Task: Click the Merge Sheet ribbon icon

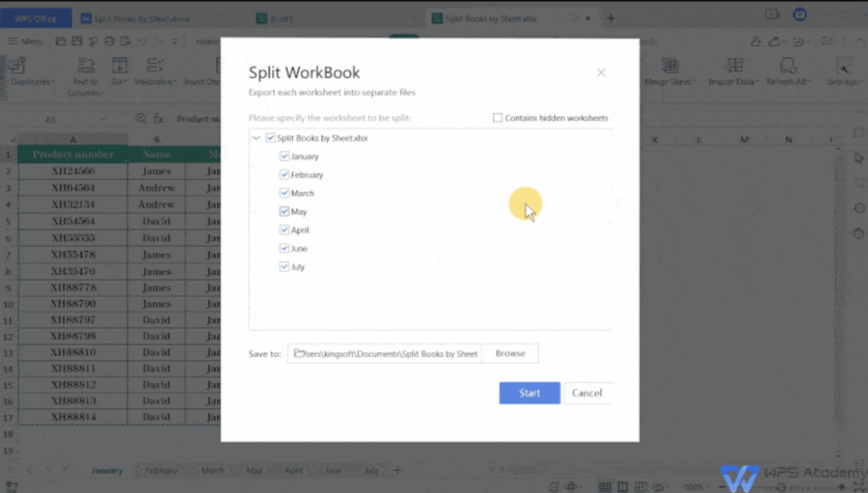Action: click(670, 66)
